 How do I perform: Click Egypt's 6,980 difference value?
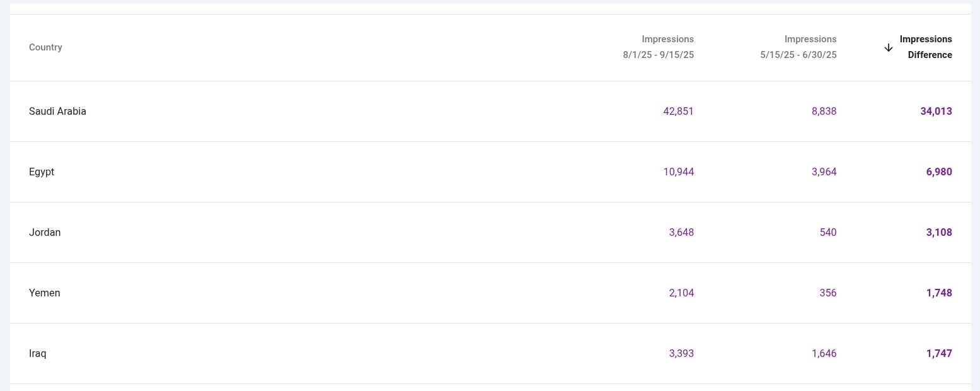pyautogui.click(x=939, y=172)
